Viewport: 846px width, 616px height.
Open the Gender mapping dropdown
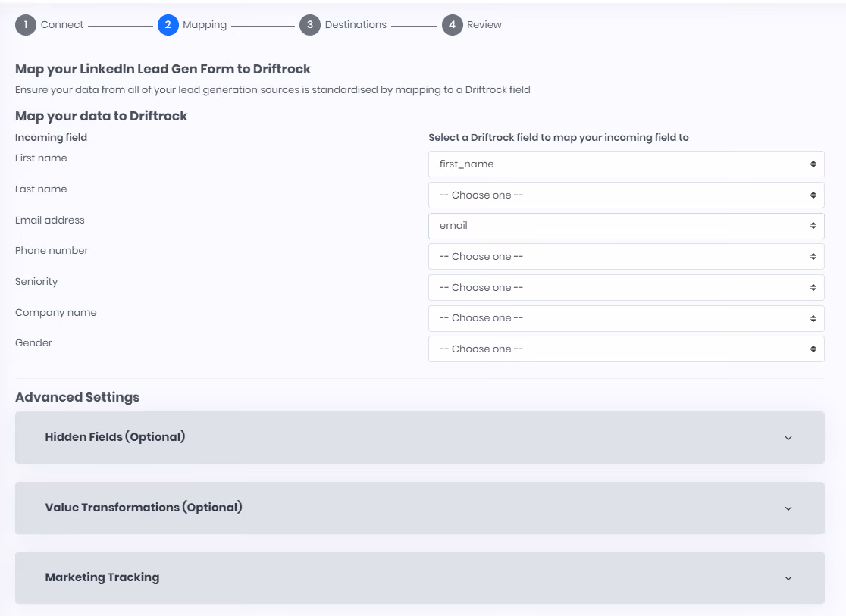(626, 349)
